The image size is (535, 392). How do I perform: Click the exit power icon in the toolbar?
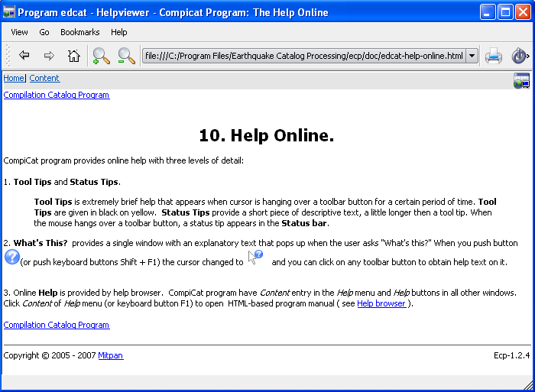pos(520,56)
